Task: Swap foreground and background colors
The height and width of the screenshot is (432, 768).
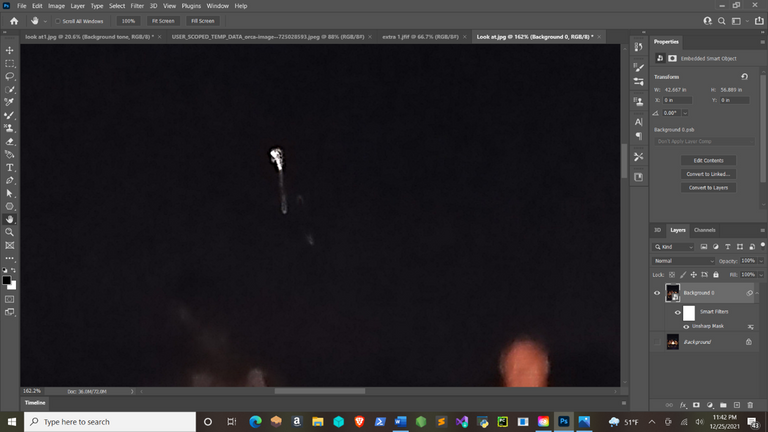Action: [14, 270]
